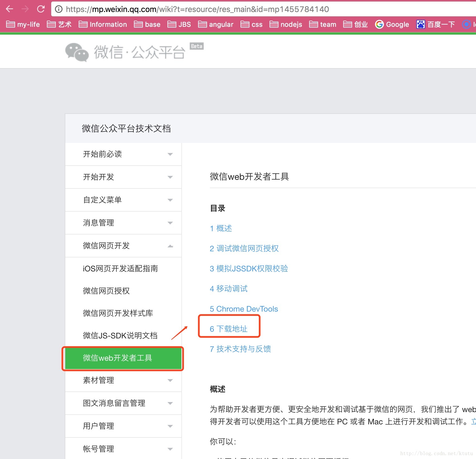
Task: Click the site info icon in address bar
Action: coord(59,9)
